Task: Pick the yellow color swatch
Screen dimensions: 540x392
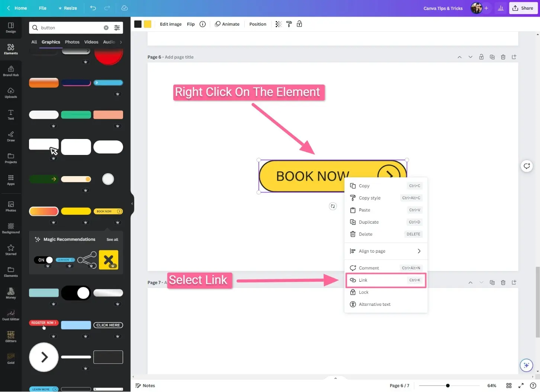Action: (148, 24)
